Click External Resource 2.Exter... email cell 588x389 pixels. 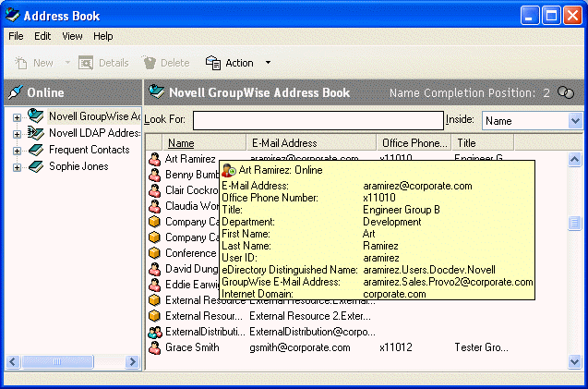pos(310,316)
